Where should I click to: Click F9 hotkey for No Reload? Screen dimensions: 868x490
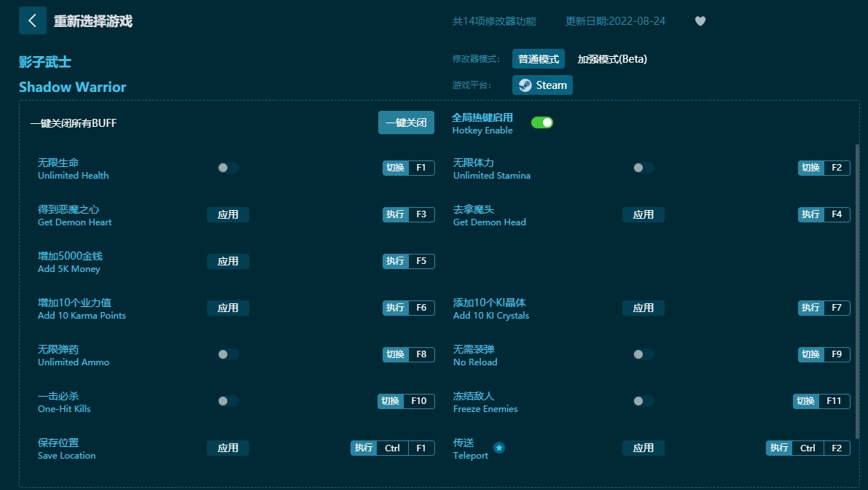[x=837, y=354]
